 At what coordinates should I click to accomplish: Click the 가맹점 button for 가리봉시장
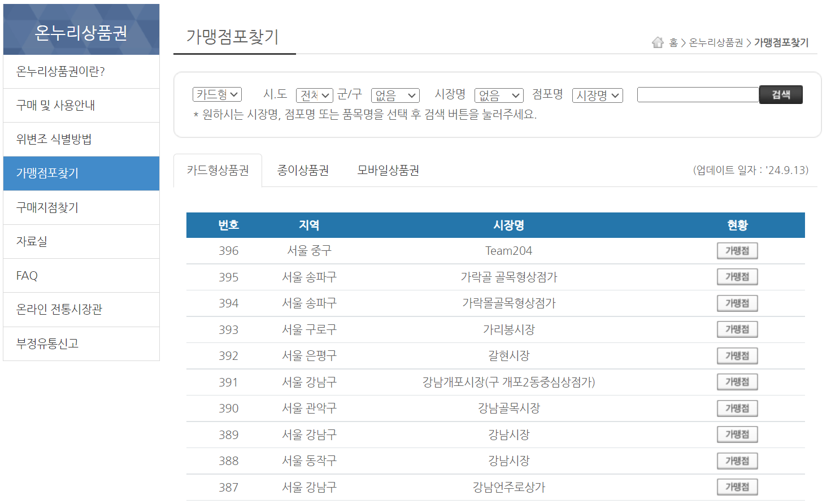pyautogui.click(x=737, y=329)
